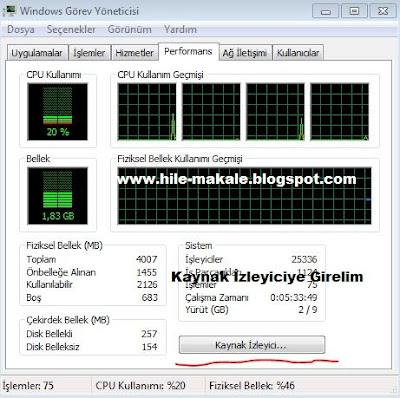Open the Görünüm menu
The width and height of the screenshot is (400, 398).
129,29
